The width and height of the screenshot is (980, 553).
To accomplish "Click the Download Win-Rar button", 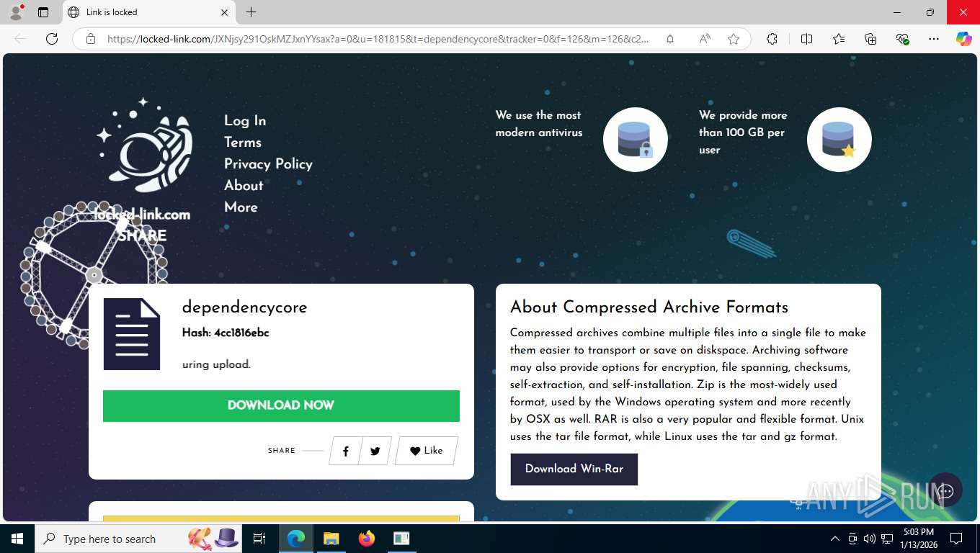I will (x=574, y=469).
